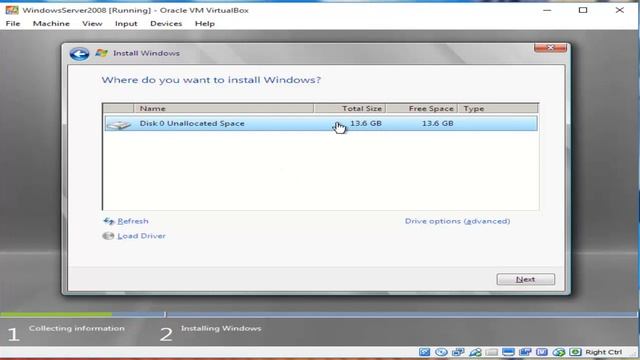Click the V virtualization indicator in status bar
Screen dimensions: 640x360
pyautogui.click(x=542, y=352)
